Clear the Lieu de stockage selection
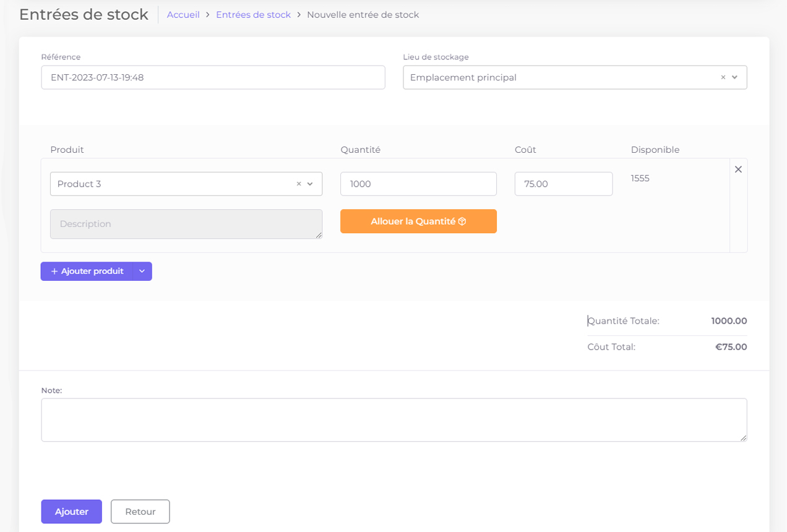 tap(723, 78)
